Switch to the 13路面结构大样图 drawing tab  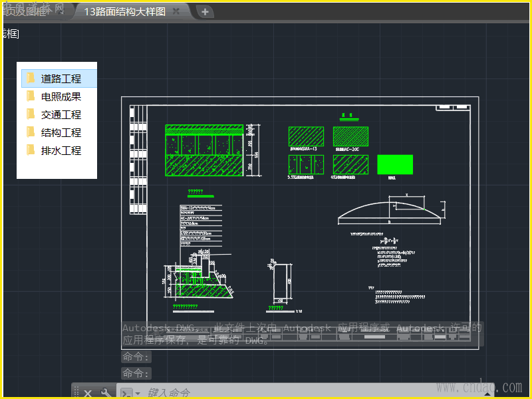point(124,11)
